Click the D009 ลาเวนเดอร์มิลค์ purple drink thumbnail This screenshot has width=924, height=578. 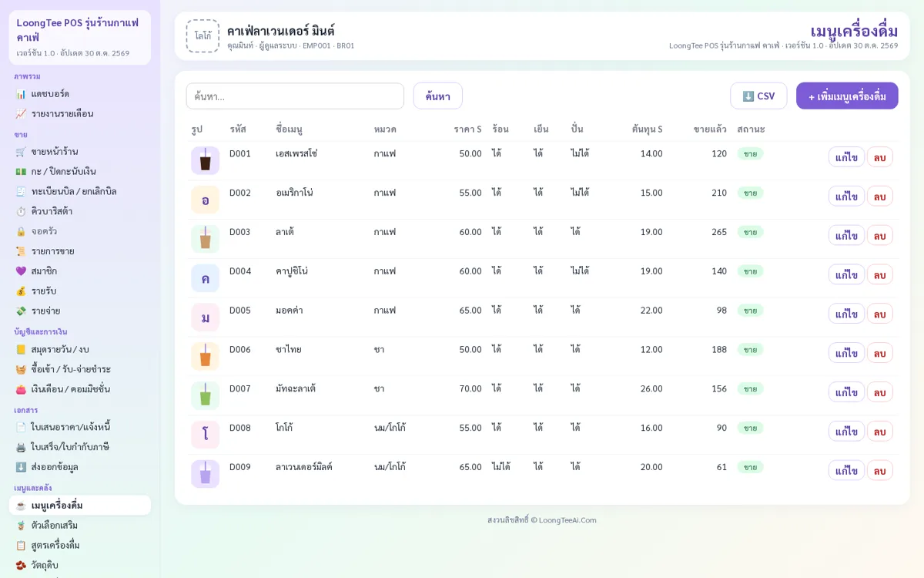coord(206,474)
